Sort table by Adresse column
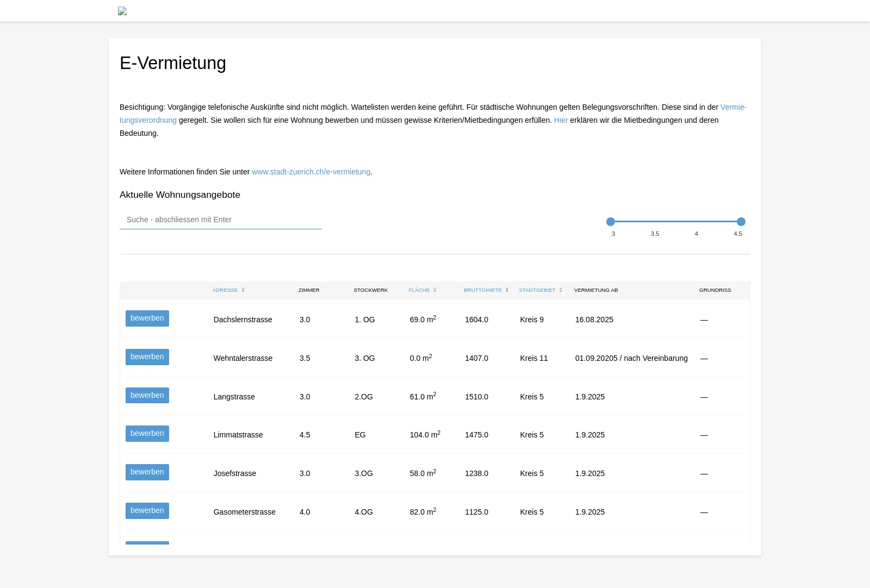Viewport: 870px width, 588px height. click(x=228, y=290)
